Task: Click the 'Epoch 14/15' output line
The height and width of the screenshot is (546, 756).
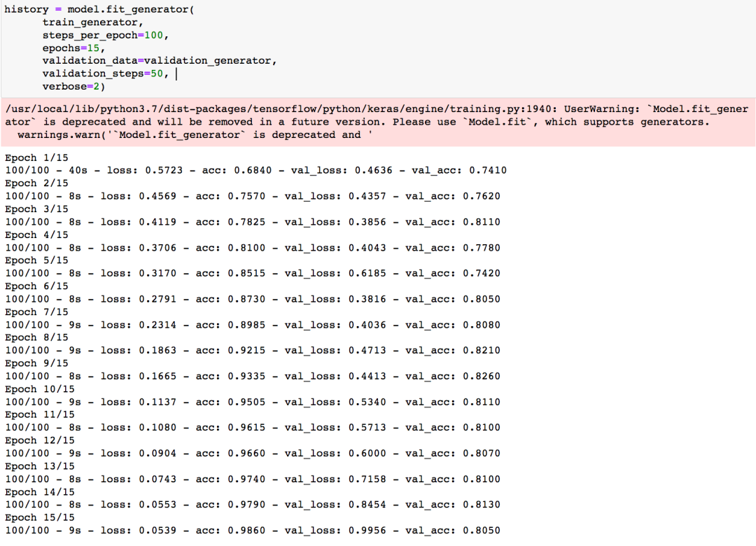Action: coord(39,492)
